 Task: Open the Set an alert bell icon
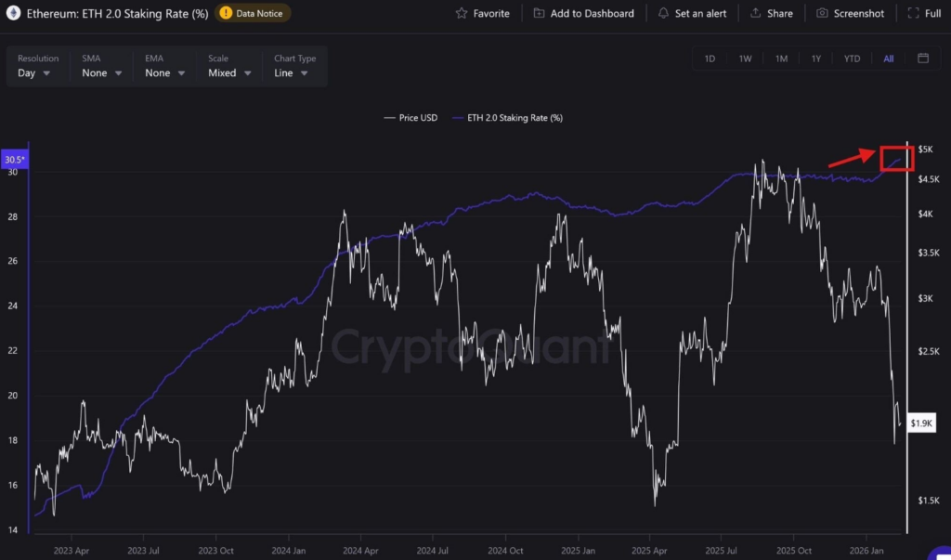pyautogui.click(x=663, y=13)
